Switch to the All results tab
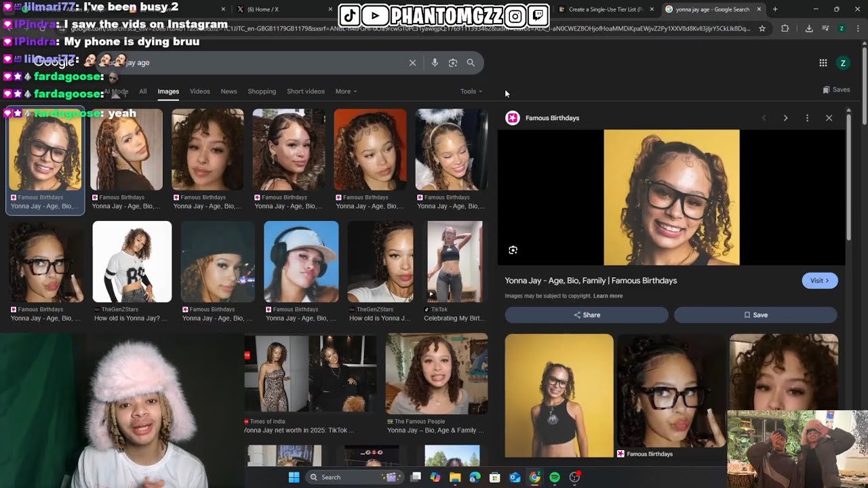The image size is (868, 488). tap(142, 91)
